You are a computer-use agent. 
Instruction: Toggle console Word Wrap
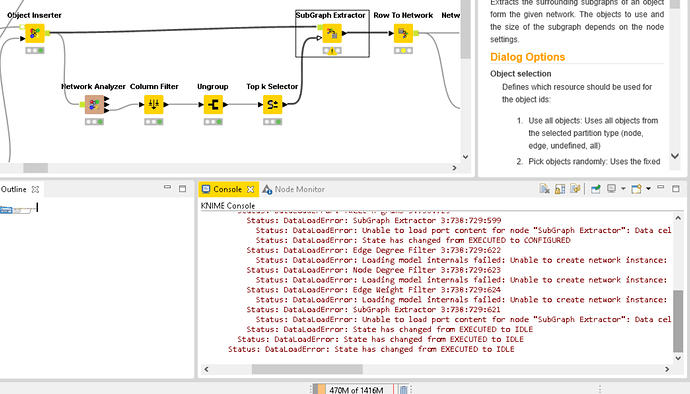(575, 189)
